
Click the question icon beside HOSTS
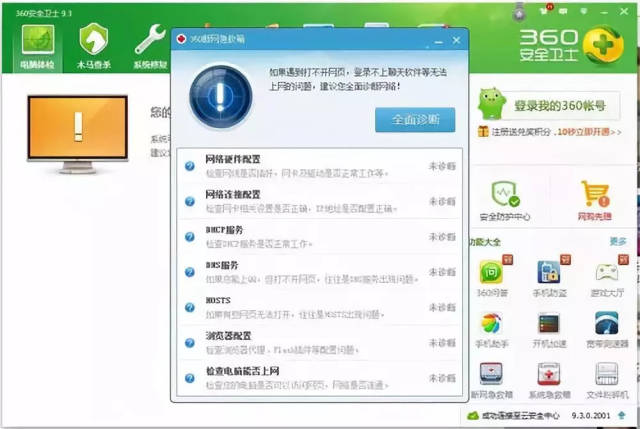[x=189, y=307]
